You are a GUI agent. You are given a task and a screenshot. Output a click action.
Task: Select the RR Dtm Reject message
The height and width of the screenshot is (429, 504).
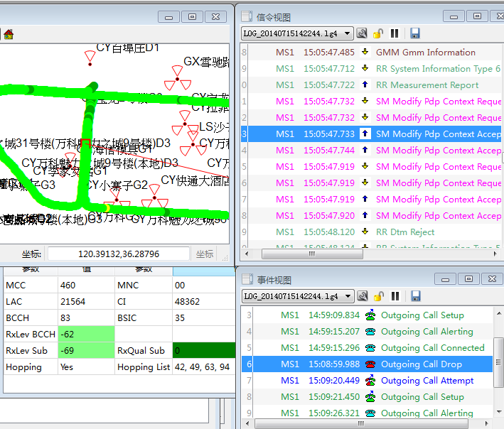coord(405,232)
